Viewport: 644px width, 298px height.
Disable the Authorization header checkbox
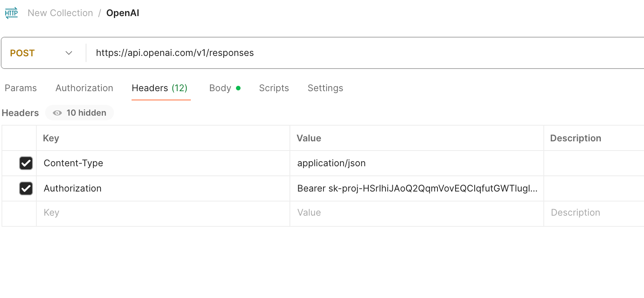click(26, 188)
